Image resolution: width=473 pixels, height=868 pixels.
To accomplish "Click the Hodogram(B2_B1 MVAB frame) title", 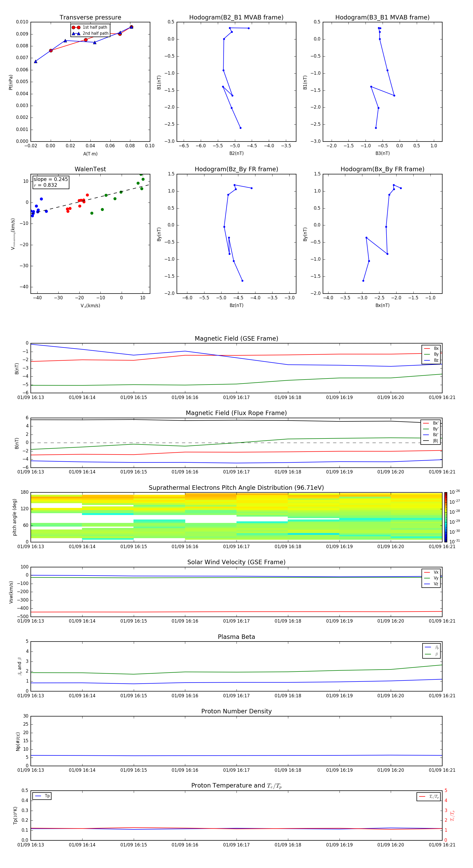I will click(236, 18).
